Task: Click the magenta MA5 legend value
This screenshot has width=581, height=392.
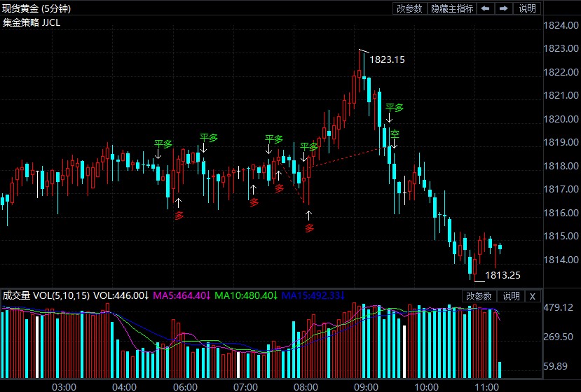Action: pyautogui.click(x=182, y=296)
